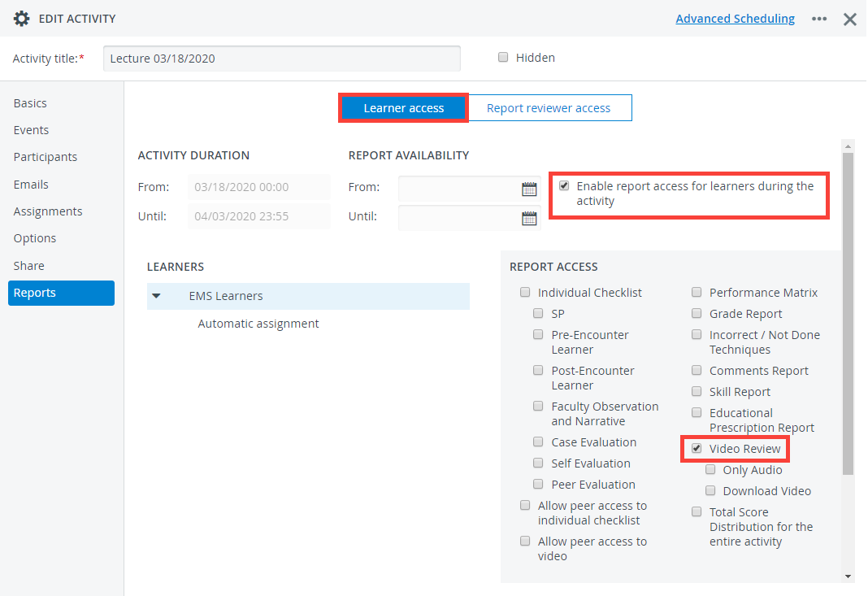The height and width of the screenshot is (596, 868).
Task: Open the Advanced Scheduling link
Action: coord(735,19)
